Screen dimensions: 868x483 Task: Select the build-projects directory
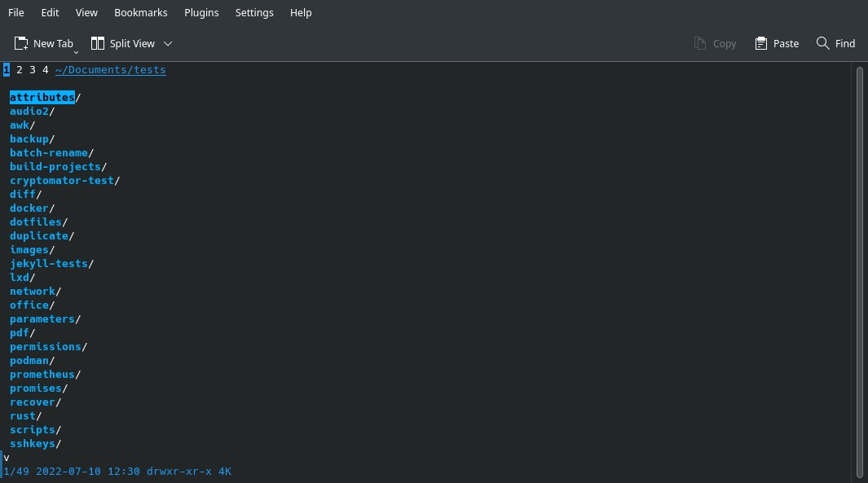(55, 166)
